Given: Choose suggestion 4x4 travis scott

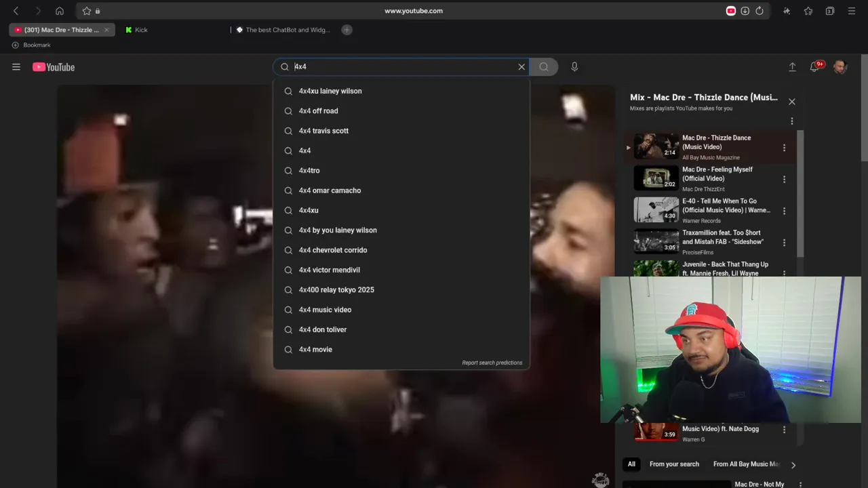Looking at the screenshot, I should click(401, 131).
